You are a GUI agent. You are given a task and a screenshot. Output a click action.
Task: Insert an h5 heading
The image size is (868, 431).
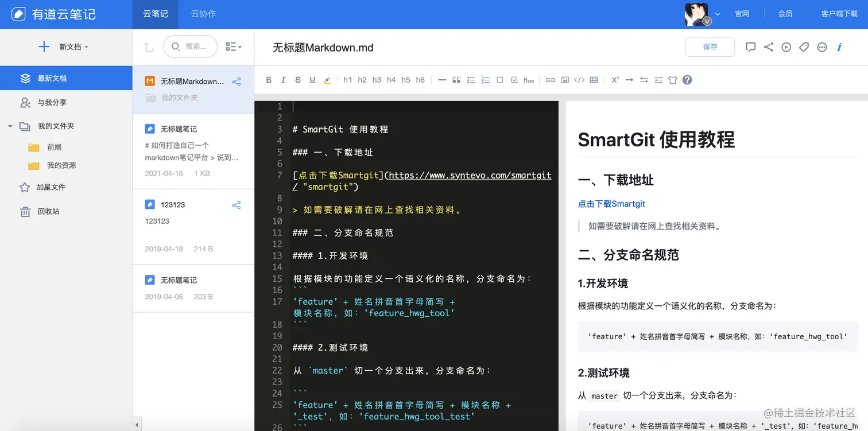click(406, 80)
